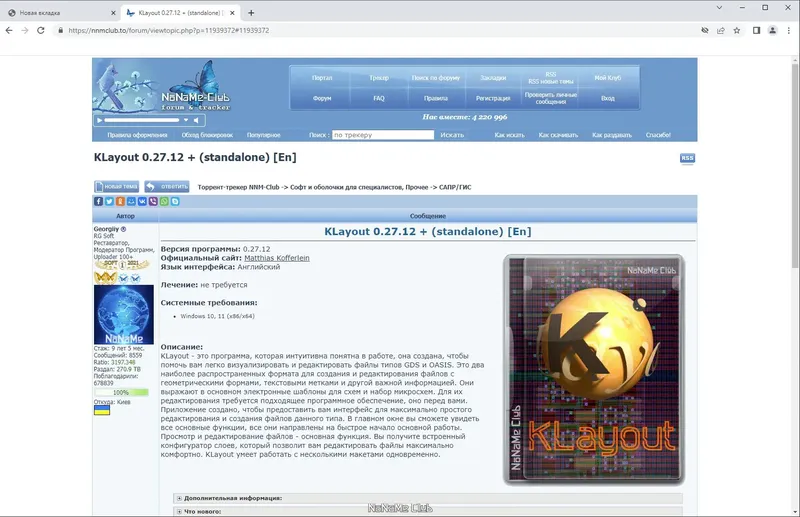This screenshot has width=800, height=517.
Task: Click Georgiiy's globe avatar image
Action: click(123, 314)
